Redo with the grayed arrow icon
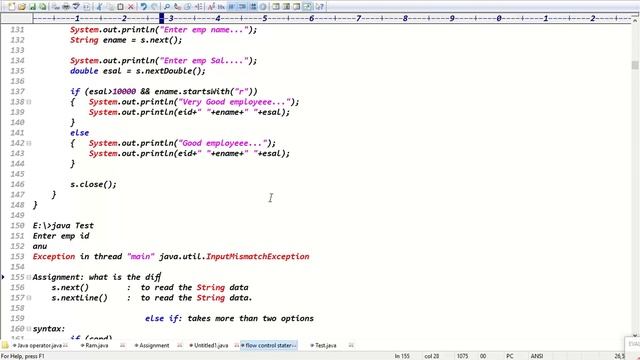Screen dimensions: 640x360 (154, 7)
